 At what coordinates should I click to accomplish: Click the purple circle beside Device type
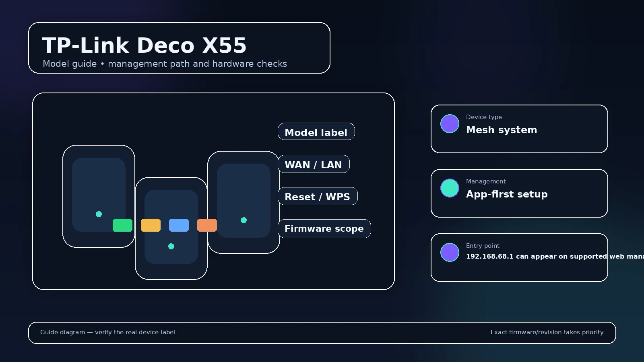(x=450, y=123)
